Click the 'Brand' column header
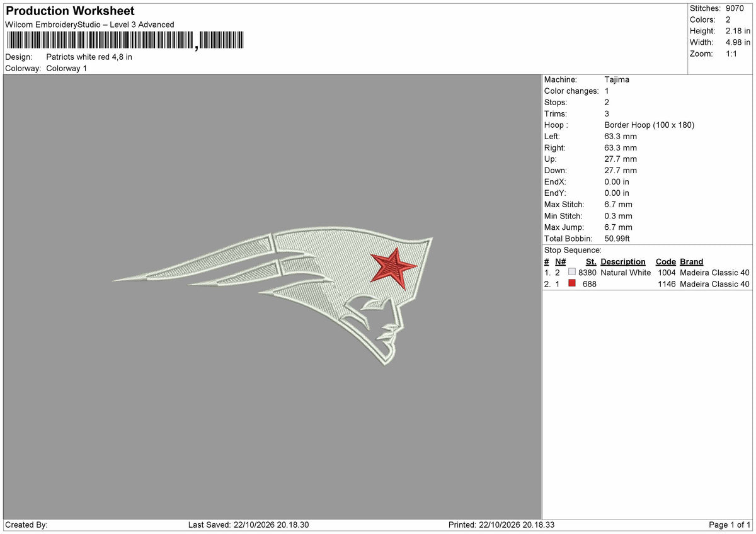756x534 pixels. [692, 261]
